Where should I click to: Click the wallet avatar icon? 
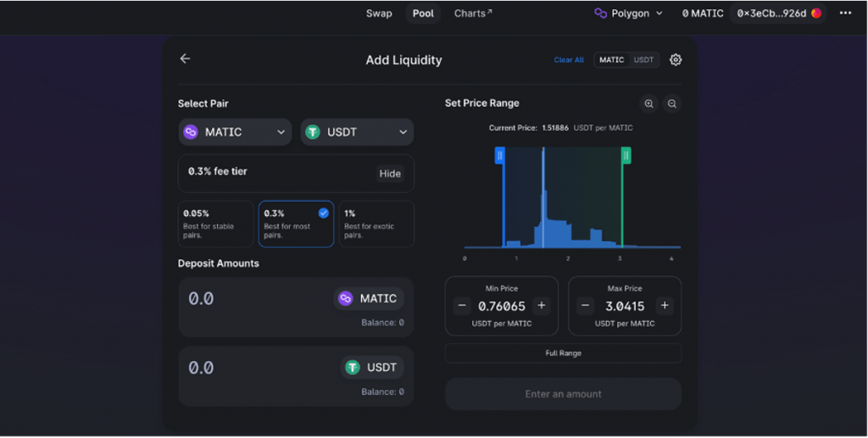(x=816, y=14)
